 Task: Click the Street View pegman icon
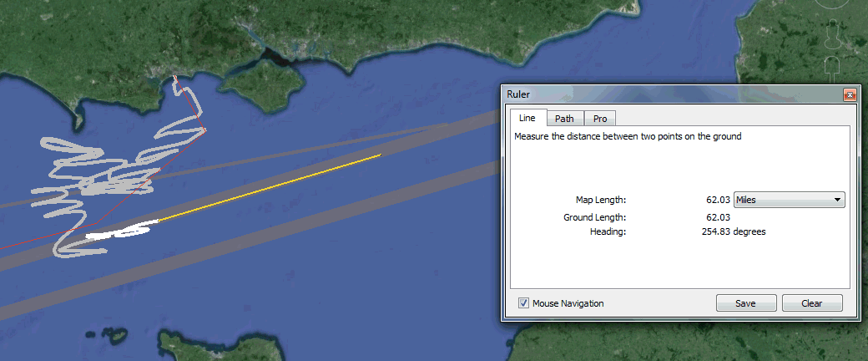(831, 33)
